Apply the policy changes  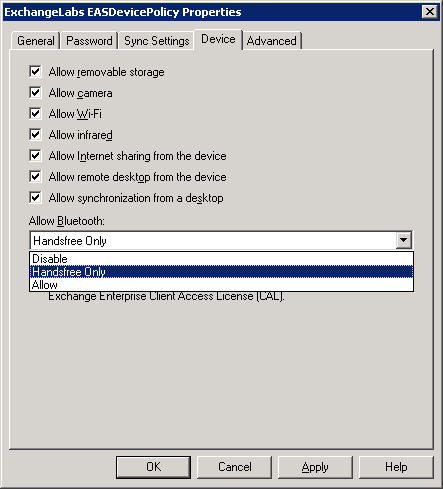click(x=315, y=467)
